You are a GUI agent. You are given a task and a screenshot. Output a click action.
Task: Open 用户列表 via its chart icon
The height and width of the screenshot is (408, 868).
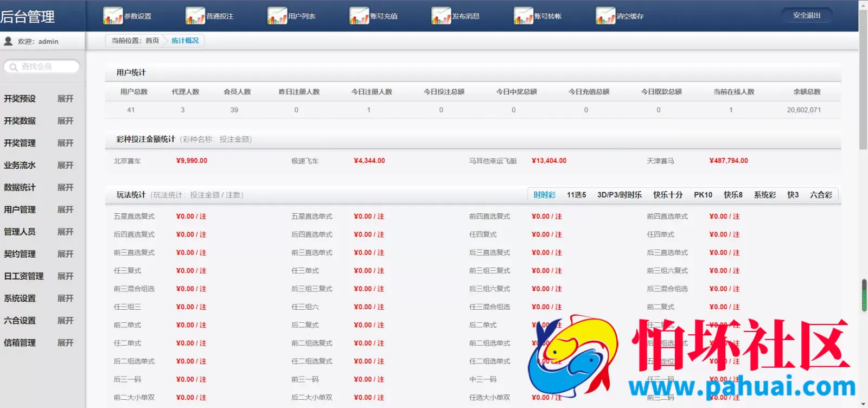click(x=277, y=16)
